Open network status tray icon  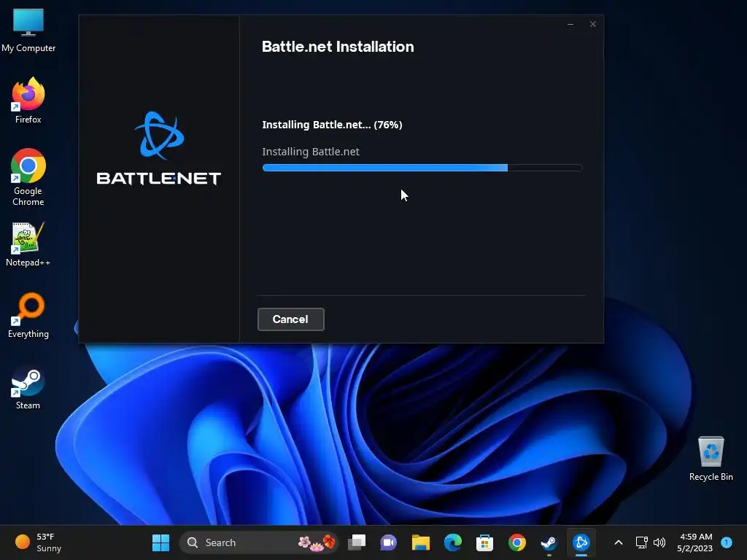642,542
